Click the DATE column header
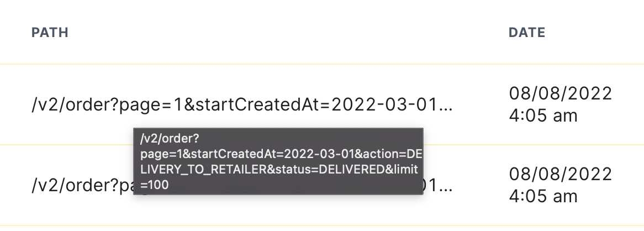Viewport: 644px width, 231px height. click(x=526, y=33)
